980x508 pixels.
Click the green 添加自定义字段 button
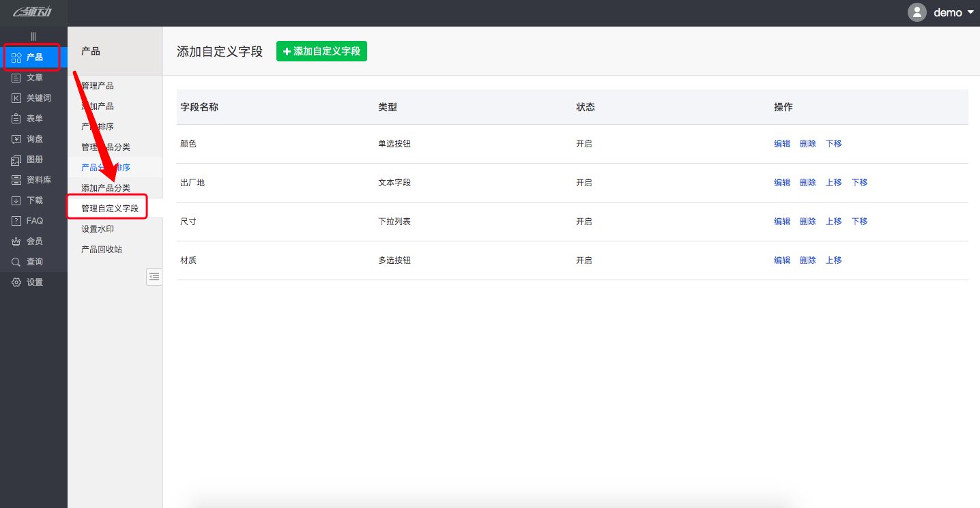coord(321,51)
